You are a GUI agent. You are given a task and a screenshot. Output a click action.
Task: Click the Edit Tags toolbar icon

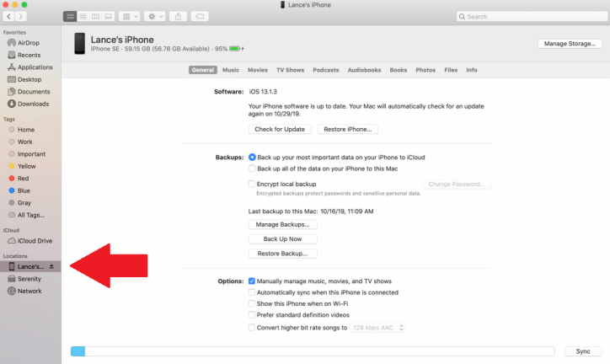click(200, 16)
